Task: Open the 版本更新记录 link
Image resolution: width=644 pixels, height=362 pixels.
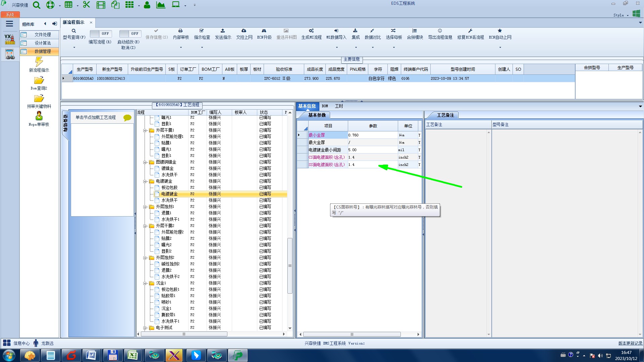Action: pyautogui.click(x=630, y=343)
